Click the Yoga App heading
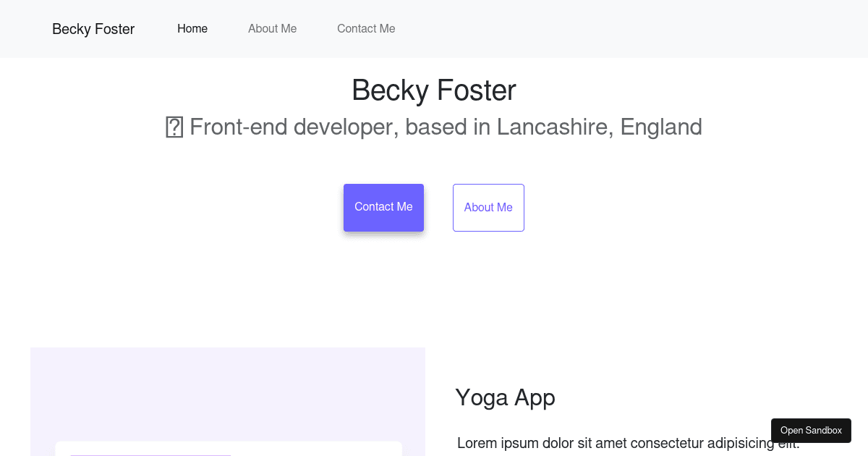Image resolution: width=868 pixels, height=456 pixels. 505,397
